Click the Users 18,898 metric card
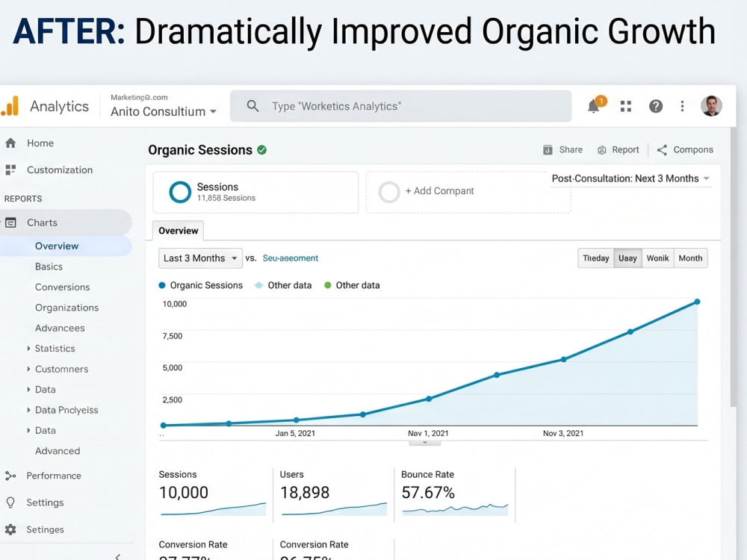The width and height of the screenshot is (747, 560). 333,494
